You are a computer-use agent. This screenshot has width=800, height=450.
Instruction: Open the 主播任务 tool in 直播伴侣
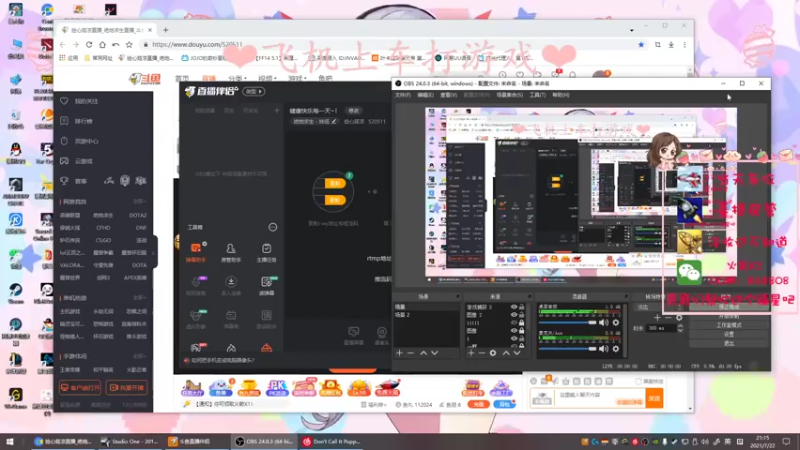point(266,252)
